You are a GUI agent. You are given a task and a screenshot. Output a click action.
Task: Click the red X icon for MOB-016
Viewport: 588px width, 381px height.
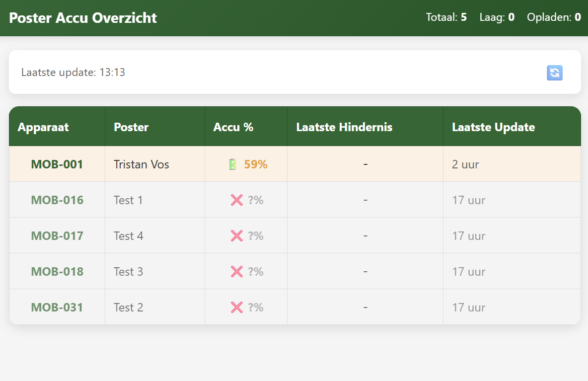tap(236, 200)
